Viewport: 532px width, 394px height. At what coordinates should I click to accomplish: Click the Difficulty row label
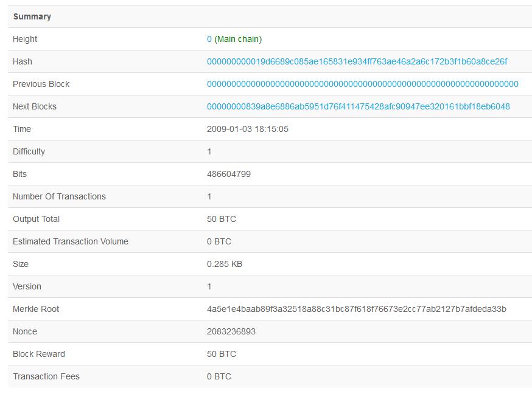click(x=29, y=151)
